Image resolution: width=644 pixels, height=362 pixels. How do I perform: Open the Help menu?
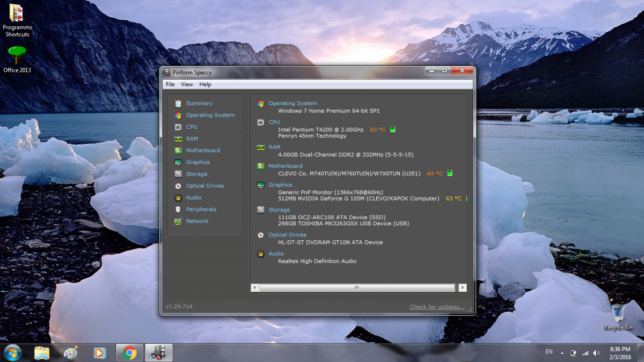205,84
